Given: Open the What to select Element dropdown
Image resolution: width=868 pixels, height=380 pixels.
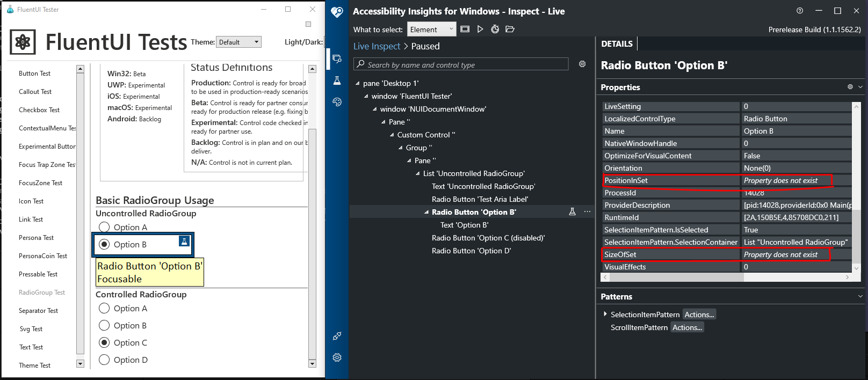Looking at the screenshot, I should 432,30.
